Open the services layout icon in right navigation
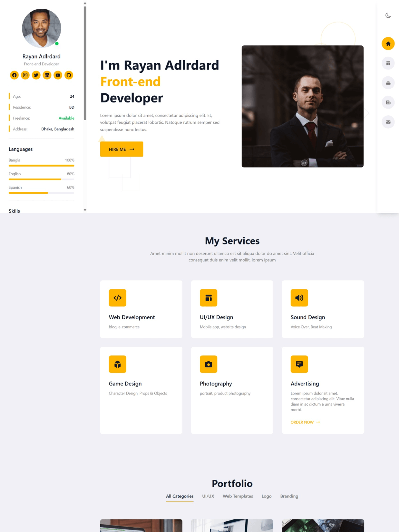The height and width of the screenshot is (532, 399). tap(388, 63)
